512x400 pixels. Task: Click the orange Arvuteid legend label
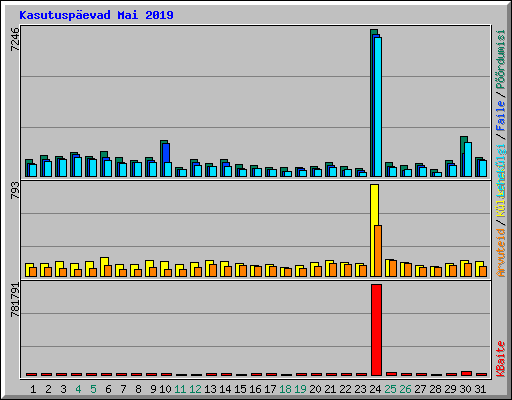(x=501, y=253)
